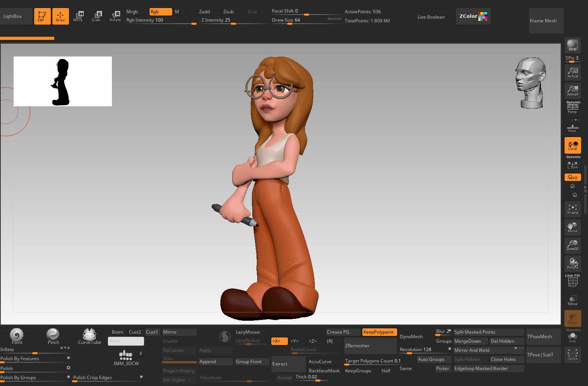
Task: Toggle the >X< symmetry axis
Action: (x=279, y=341)
